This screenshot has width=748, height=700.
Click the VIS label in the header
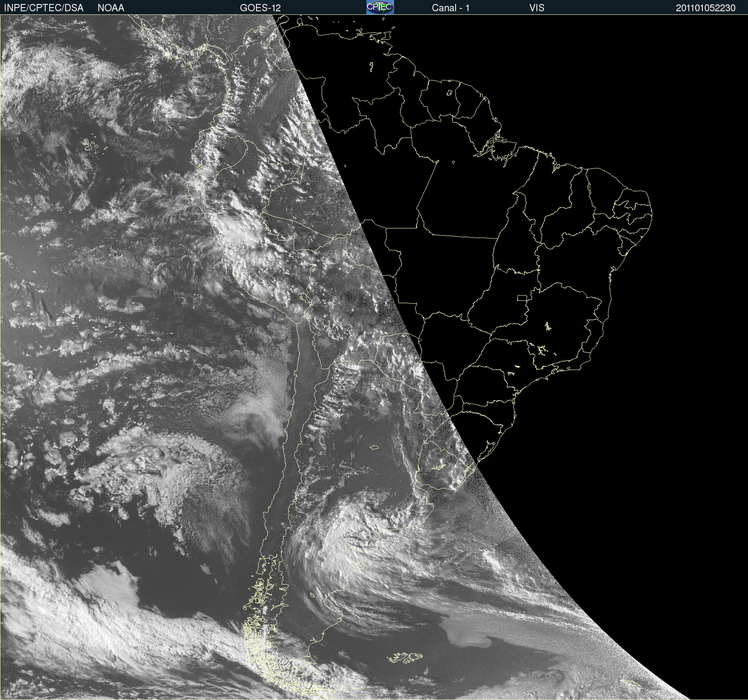[x=536, y=8]
